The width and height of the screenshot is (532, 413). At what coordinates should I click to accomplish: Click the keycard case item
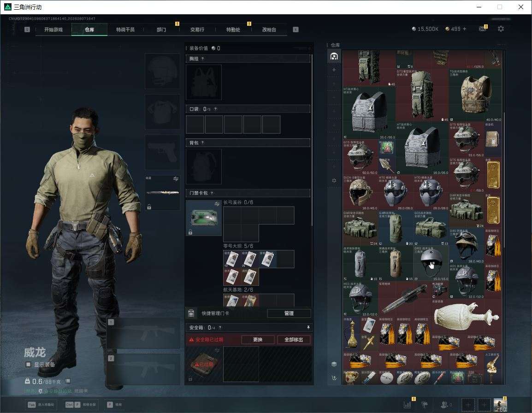pyautogui.click(x=204, y=218)
